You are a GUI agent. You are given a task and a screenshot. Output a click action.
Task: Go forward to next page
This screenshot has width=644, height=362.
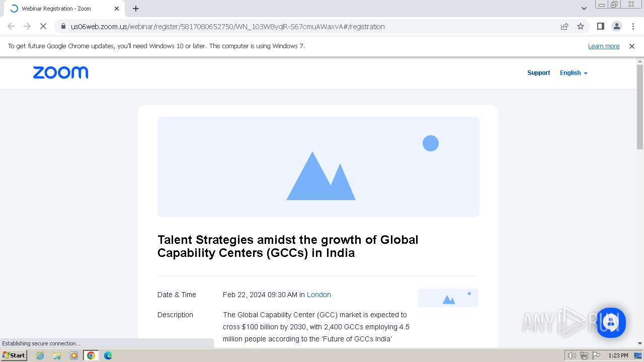click(27, 27)
